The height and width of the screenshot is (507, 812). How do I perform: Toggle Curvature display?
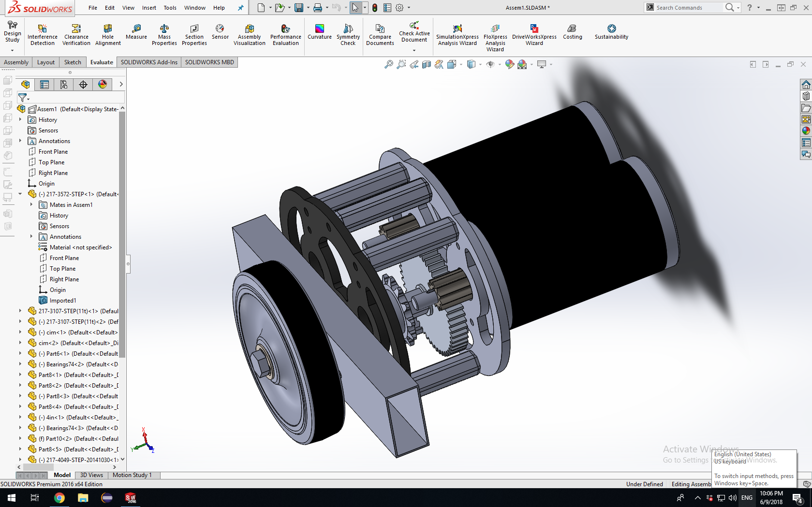point(320,32)
